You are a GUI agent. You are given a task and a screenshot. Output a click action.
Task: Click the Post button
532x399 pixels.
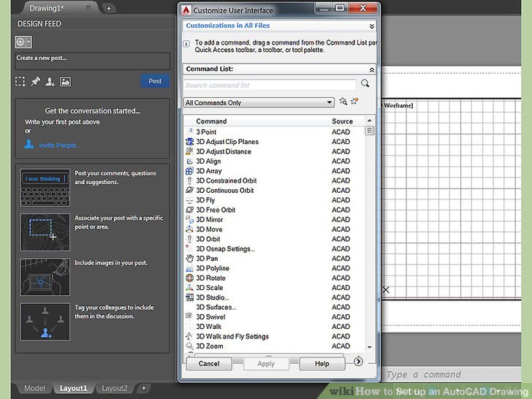[x=155, y=81]
